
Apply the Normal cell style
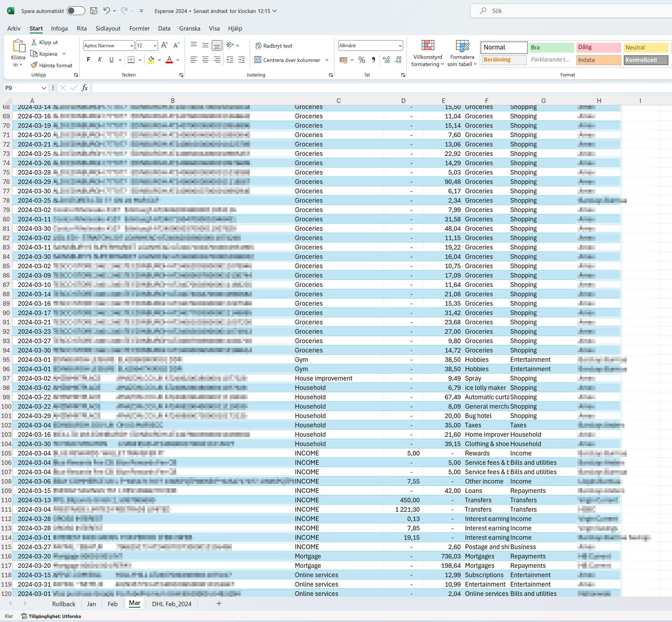pyautogui.click(x=504, y=47)
